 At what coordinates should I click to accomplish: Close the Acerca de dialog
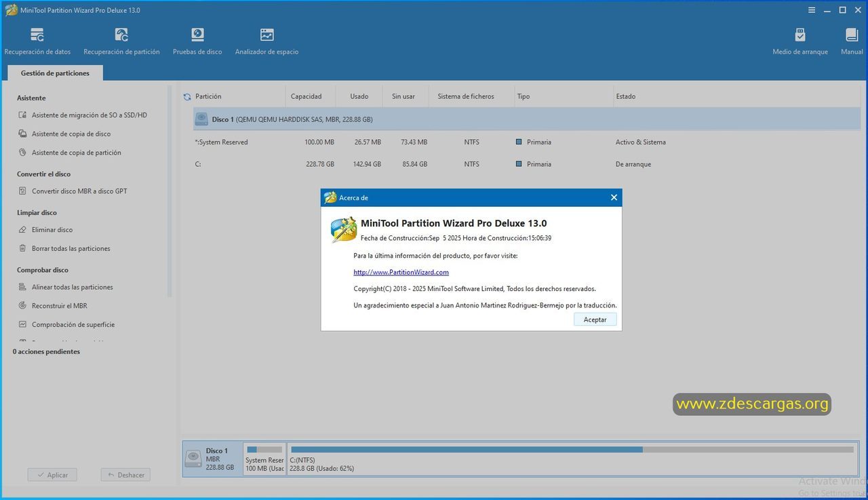click(614, 197)
